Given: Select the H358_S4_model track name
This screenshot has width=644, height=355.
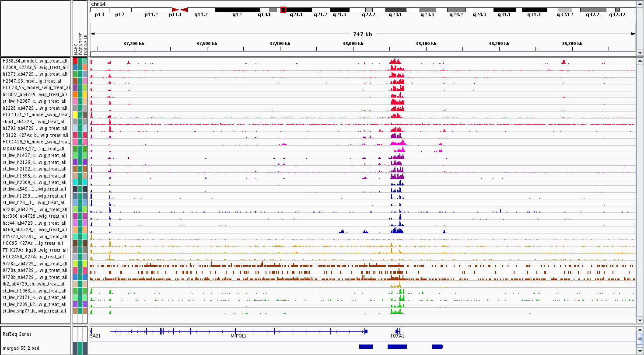Looking at the screenshot, I should pyautogui.click(x=35, y=61).
